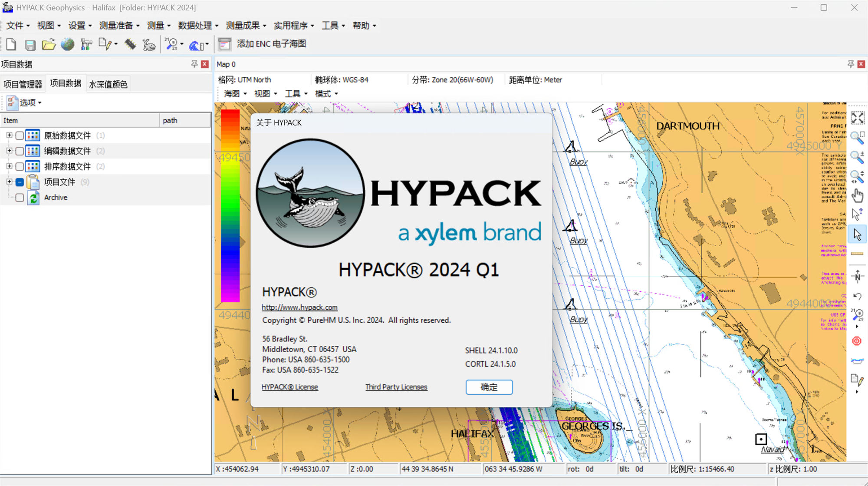Open the 帮助 menu

click(364, 26)
